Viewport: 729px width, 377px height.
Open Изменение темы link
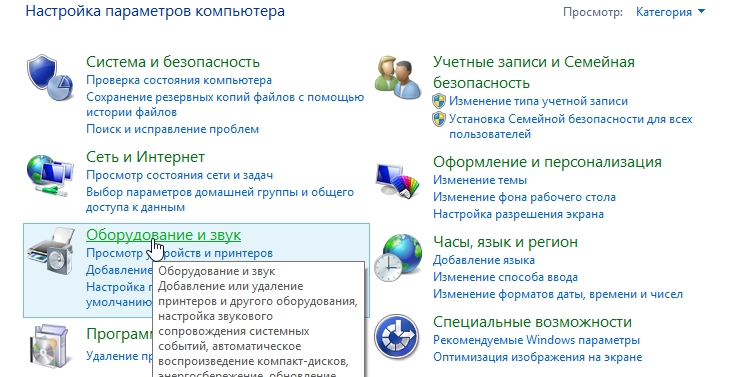pos(480,180)
